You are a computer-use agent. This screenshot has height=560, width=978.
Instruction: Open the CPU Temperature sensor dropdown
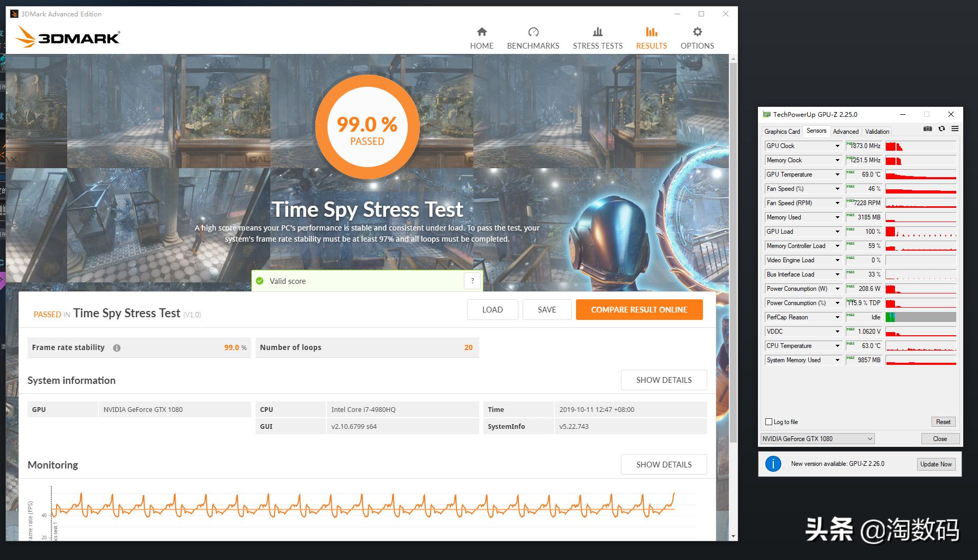coord(837,346)
